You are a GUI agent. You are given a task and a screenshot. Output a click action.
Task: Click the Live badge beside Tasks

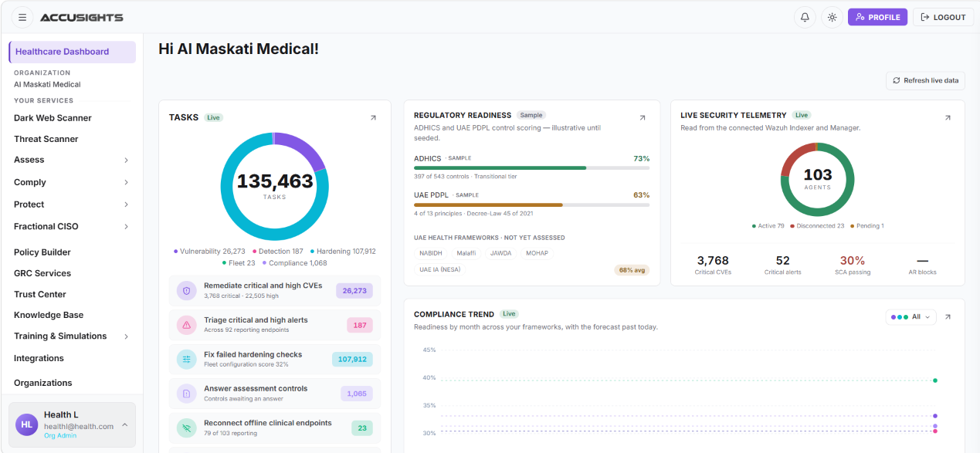pos(214,117)
